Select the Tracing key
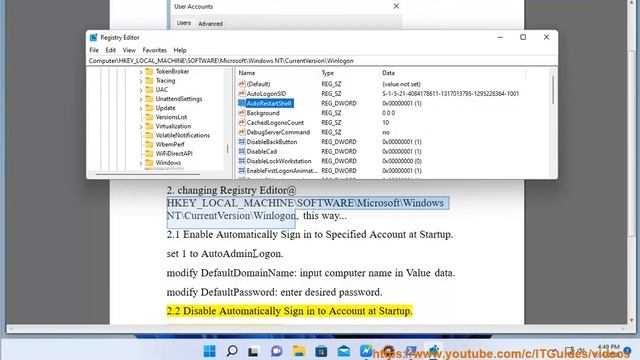 165,80
